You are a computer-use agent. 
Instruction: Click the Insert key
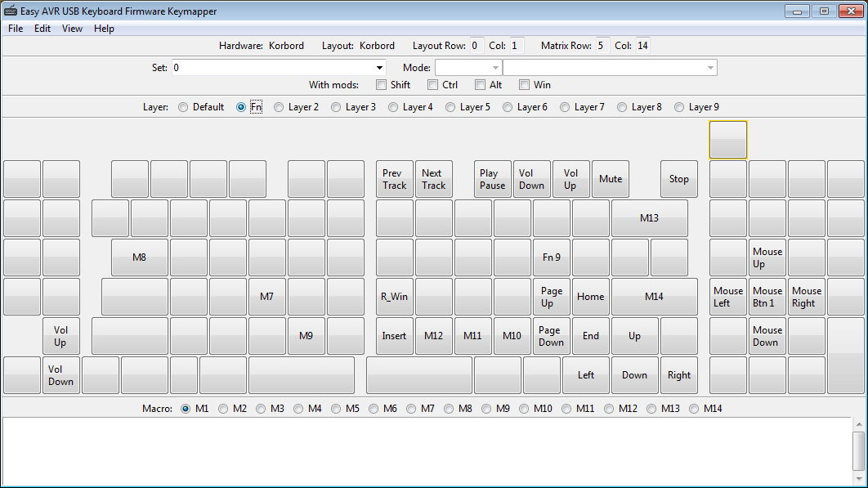[x=395, y=336]
